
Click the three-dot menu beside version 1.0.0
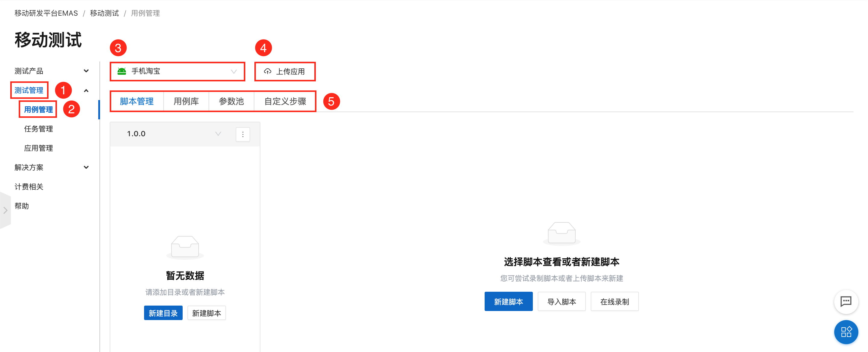coord(243,134)
